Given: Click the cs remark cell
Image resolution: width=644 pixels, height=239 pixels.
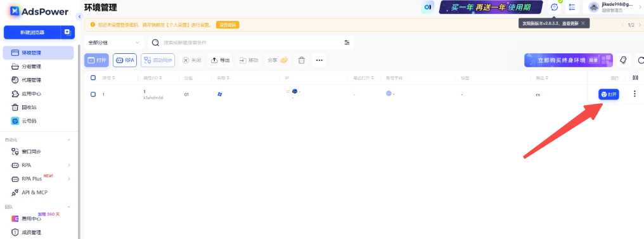Looking at the screenshot, I should tap(538, 95).
